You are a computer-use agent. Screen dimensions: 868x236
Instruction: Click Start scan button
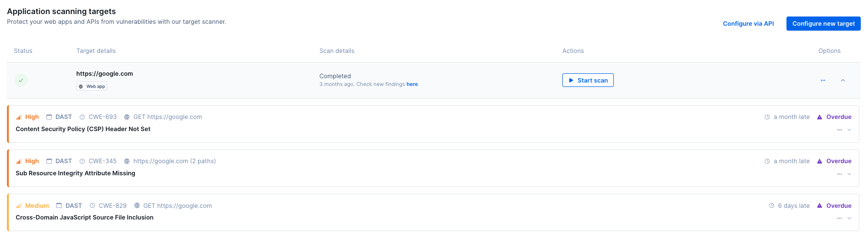588,81
